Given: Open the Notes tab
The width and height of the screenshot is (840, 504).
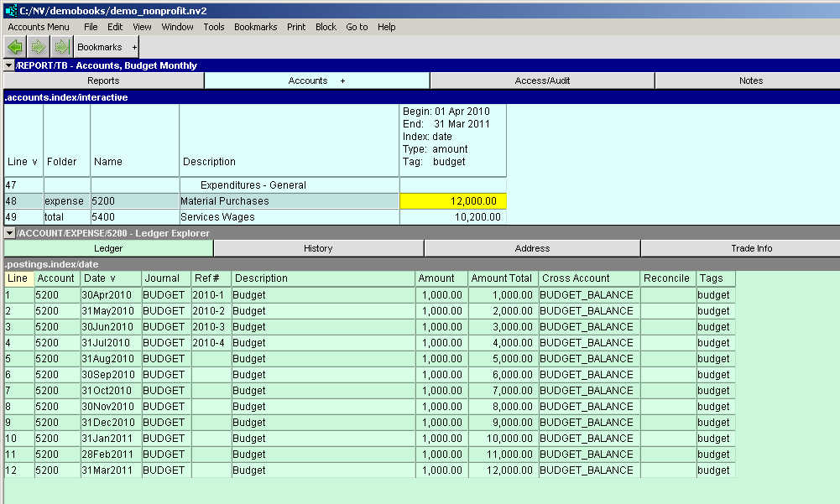Looking at the screenshot, I should pos(751,81).
